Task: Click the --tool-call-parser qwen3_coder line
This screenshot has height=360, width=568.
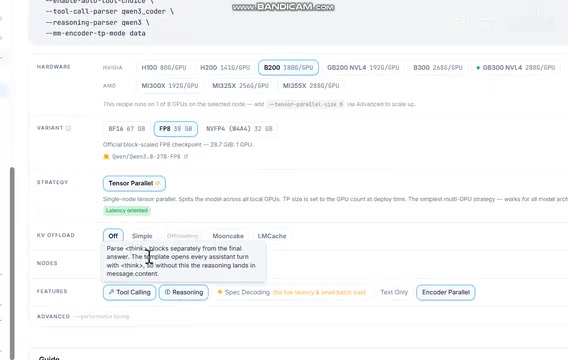Action: [110, 12]
